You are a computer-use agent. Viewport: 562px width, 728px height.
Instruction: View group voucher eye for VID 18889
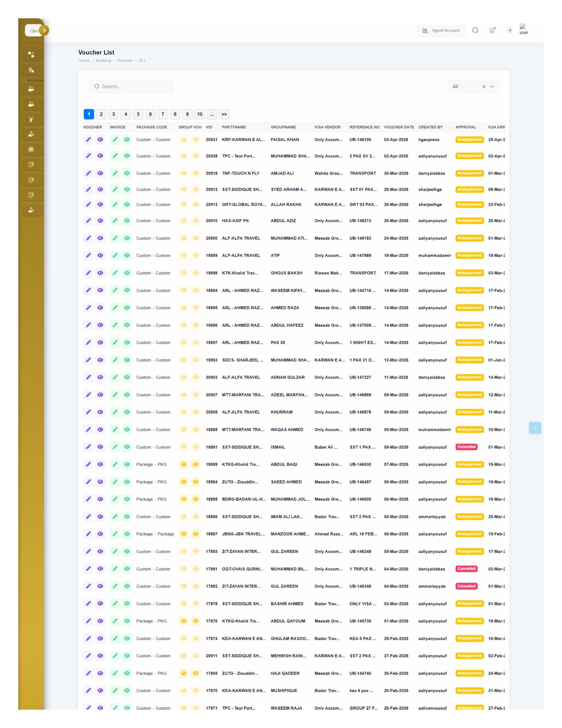click(x=184, y=464)
